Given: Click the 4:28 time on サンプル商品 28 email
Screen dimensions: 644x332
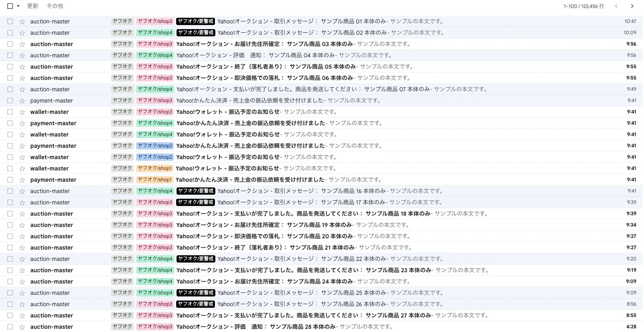Looking at the screenshot, I should [x=631, y=327].
